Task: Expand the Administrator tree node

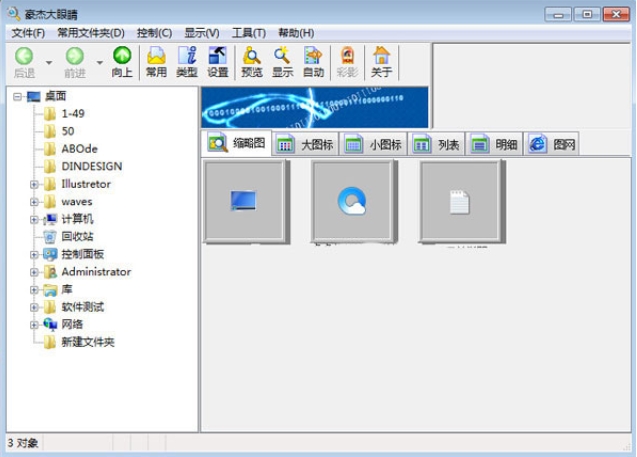Action: click(x=34, y=272)
